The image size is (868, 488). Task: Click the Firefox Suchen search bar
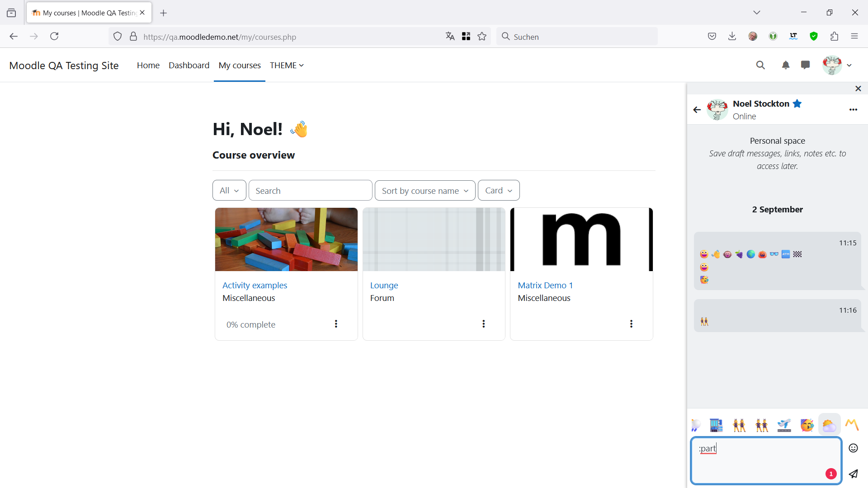pos(577,37)
